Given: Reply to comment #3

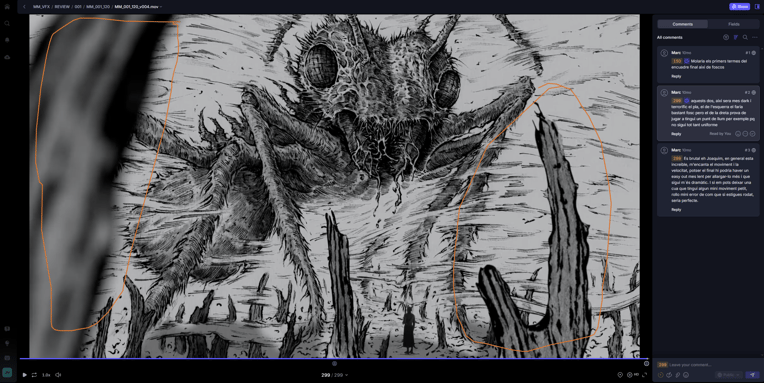Looking at the screenshot, I should [x=676, y=210].
